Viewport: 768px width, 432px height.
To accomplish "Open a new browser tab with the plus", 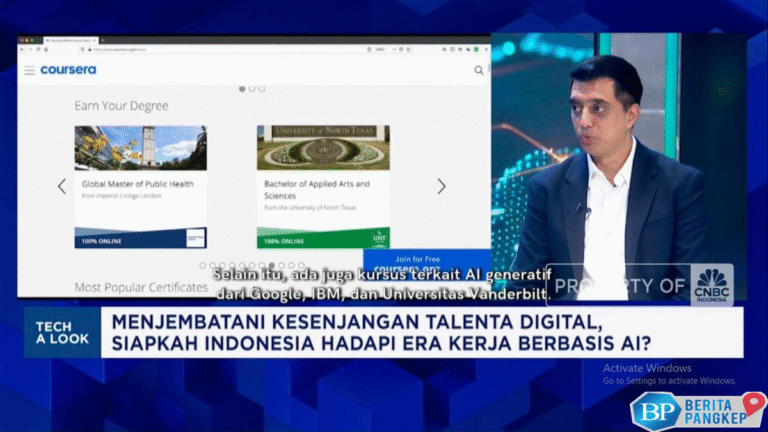I will click(x=103, y=40).
